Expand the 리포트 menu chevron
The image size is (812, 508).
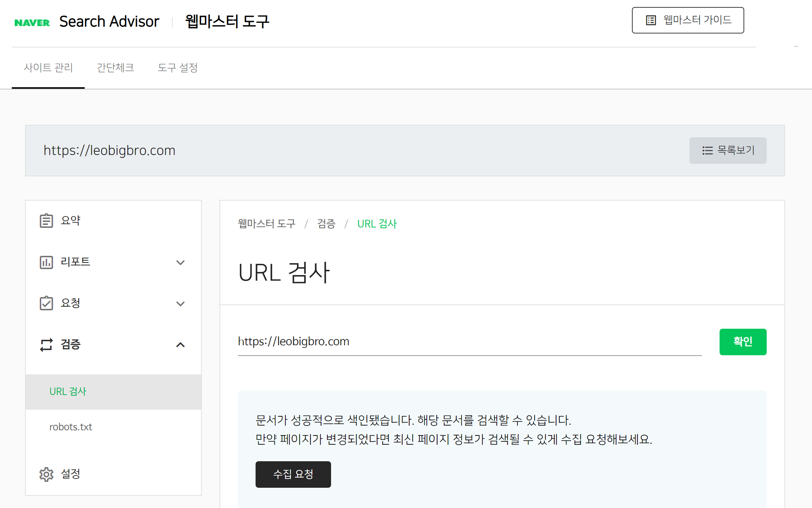[x=180, y=262]
